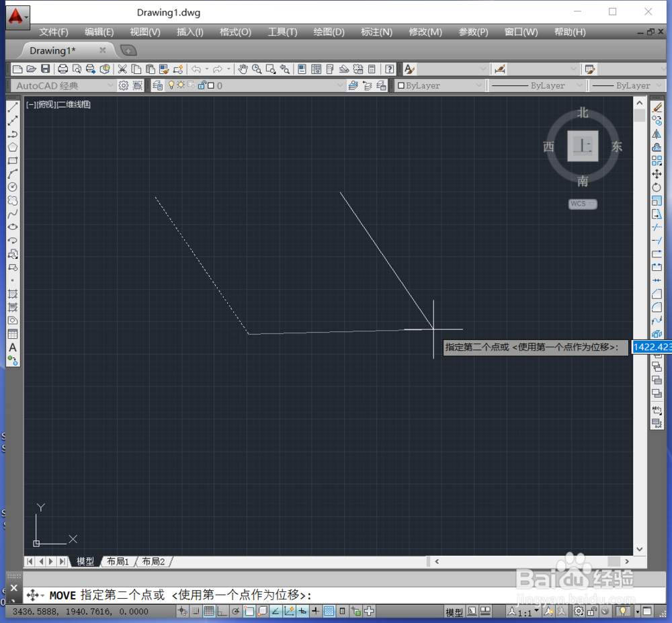Open the 修改(M) menu
The image size is (672, 623).
pos(425,32)
